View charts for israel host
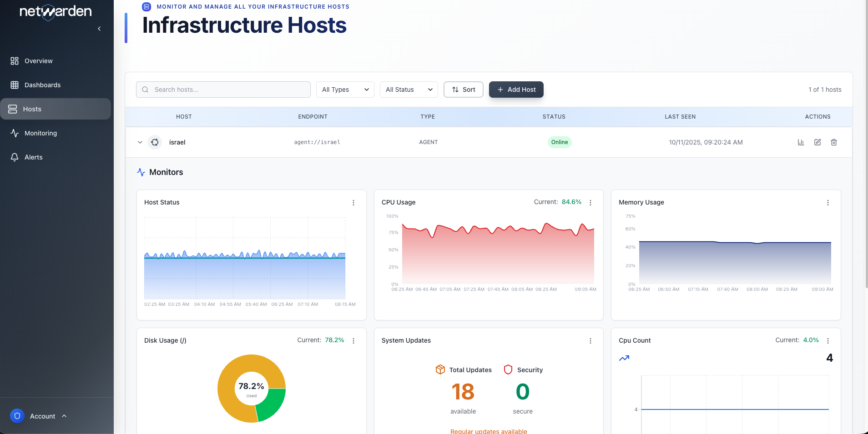 pos(801,142)
